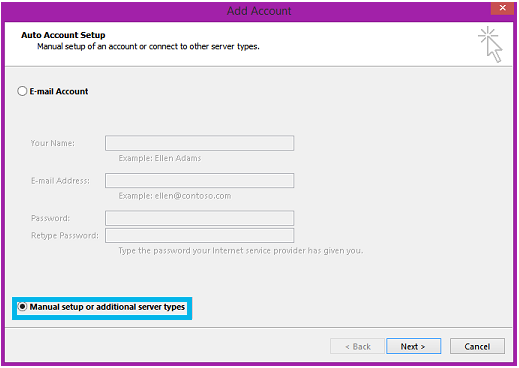Screen dimensions: 519x368
Task: Focus the Retype Password field
Action: 199,235
